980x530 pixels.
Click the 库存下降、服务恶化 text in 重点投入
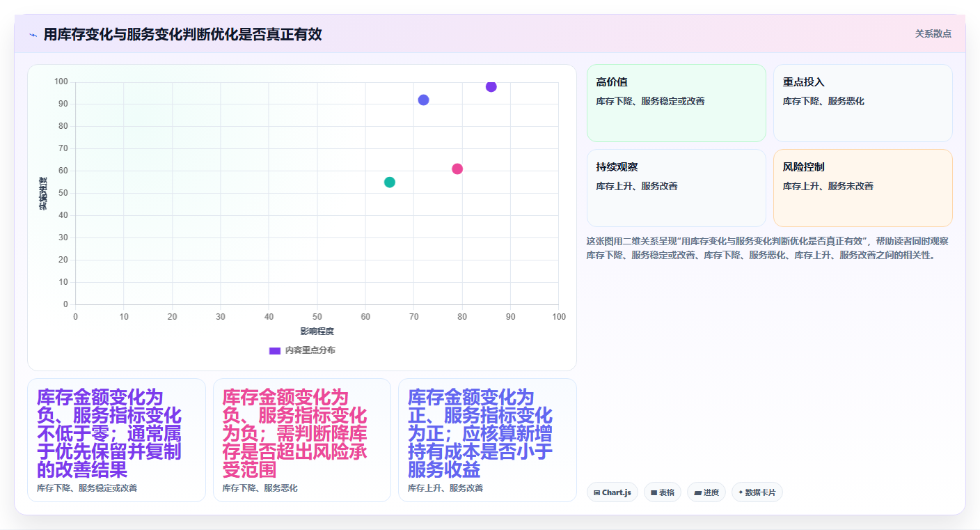point(823,101)
